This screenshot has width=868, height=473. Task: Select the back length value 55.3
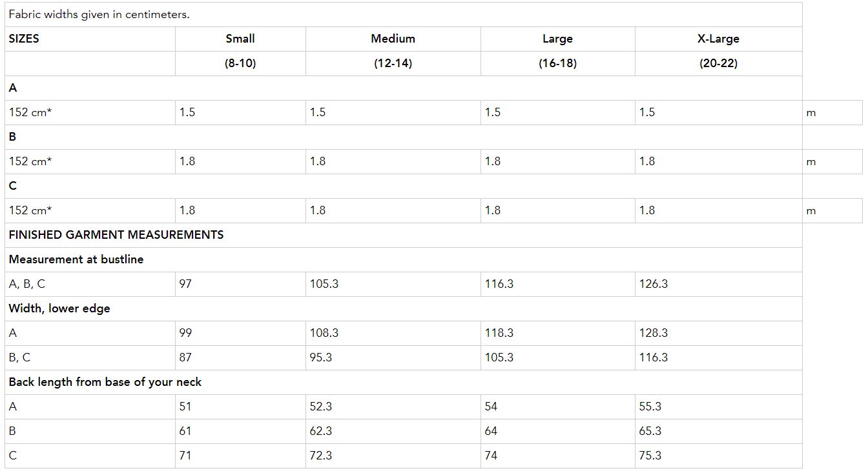click(650, 407)
